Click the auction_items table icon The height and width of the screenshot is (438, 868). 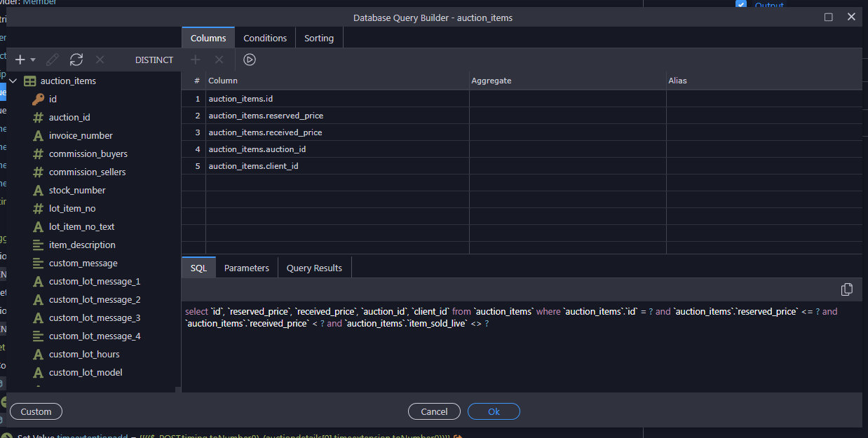pyautogui.click(x=30, y=81)
